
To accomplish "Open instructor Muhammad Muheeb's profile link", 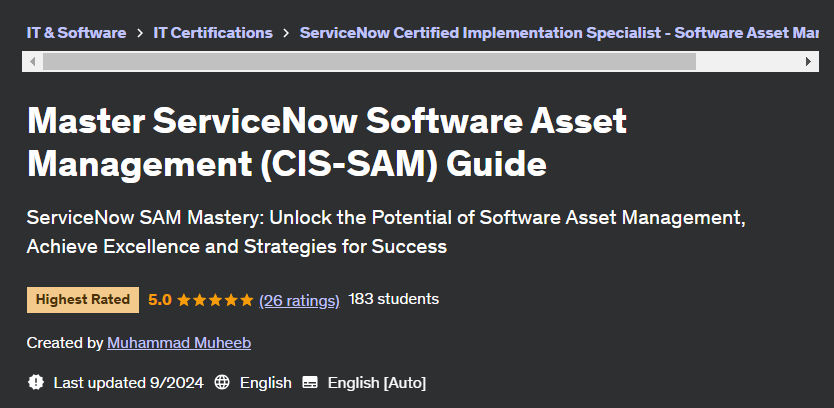I will coord(179,343).
